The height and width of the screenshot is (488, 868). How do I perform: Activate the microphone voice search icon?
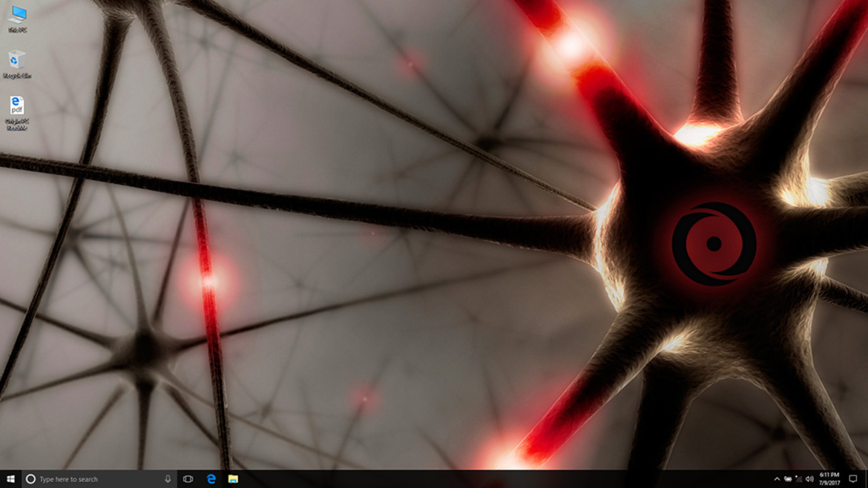coord(168,479)
